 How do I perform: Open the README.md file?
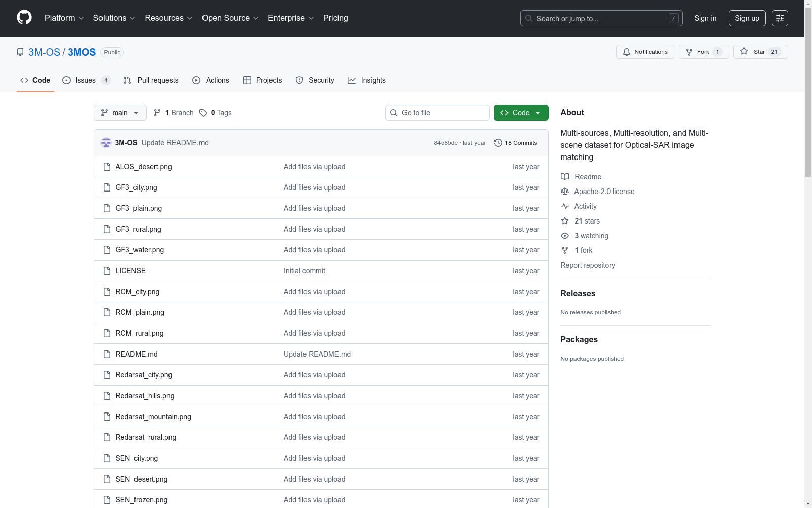tap(137, 354)
